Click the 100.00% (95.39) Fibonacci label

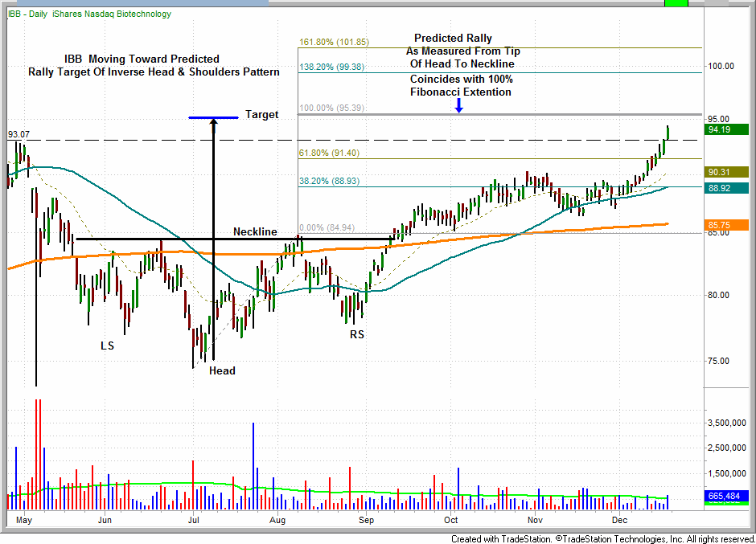tap(331, 108)
